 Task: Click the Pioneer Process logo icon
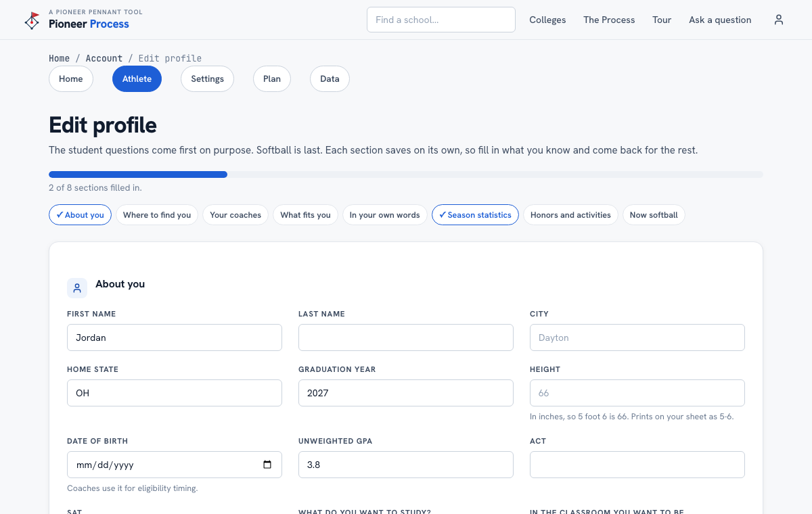(32, 20)
